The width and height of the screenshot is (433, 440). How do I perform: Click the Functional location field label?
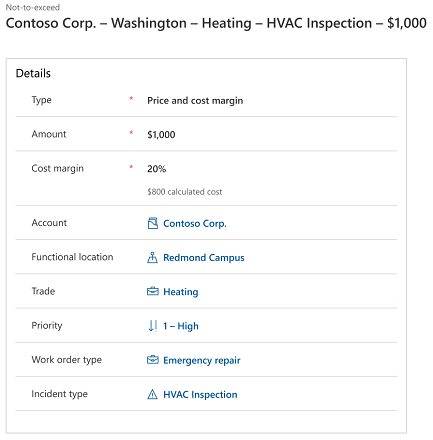pyautogui.click(x=72, y=257)
